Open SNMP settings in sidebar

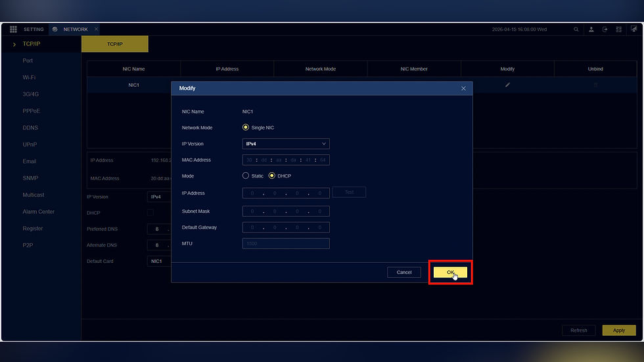point(30,178)
